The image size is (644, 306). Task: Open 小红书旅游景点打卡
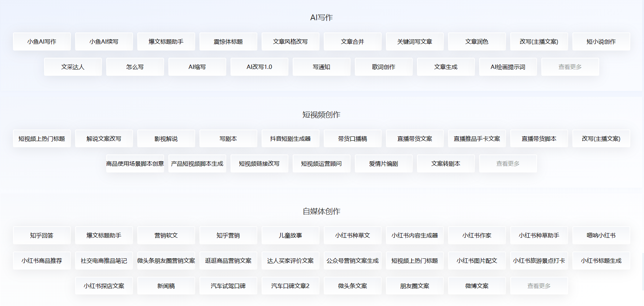click(539, 261)
